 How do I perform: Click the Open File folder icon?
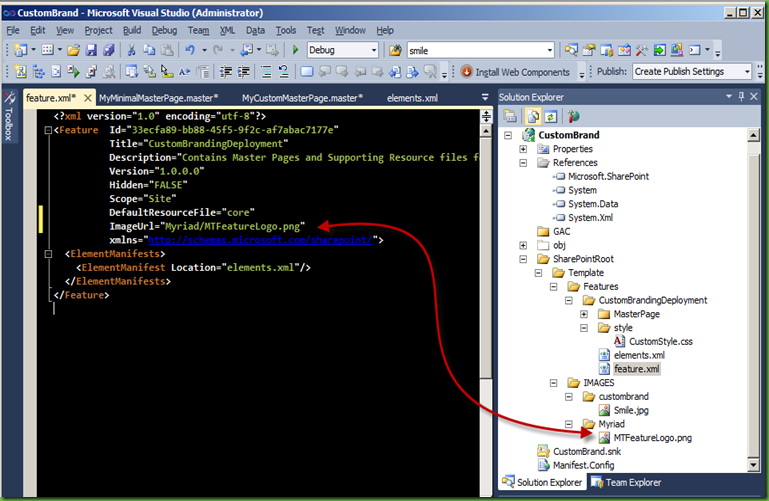[x=74, y=50]
